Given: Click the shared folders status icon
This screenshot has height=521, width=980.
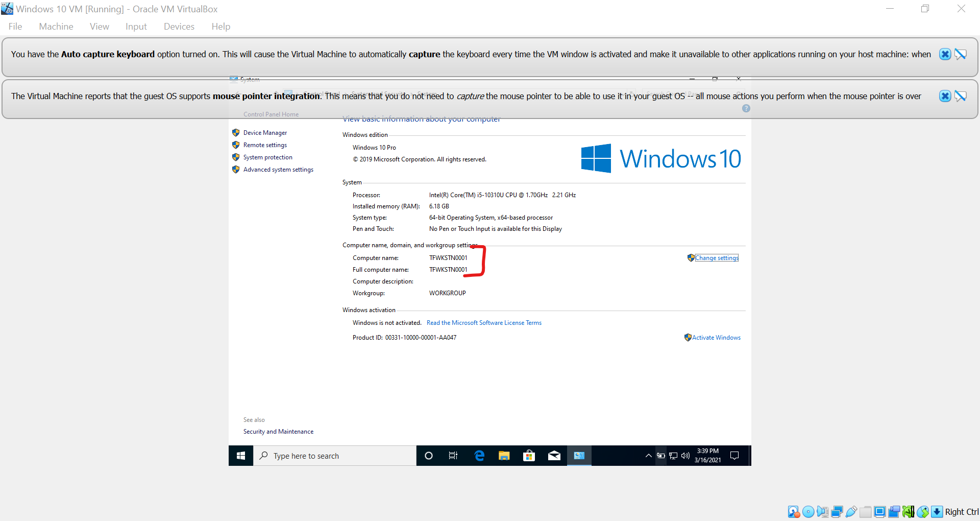Looking at the screenshot, I should [865, 512].
